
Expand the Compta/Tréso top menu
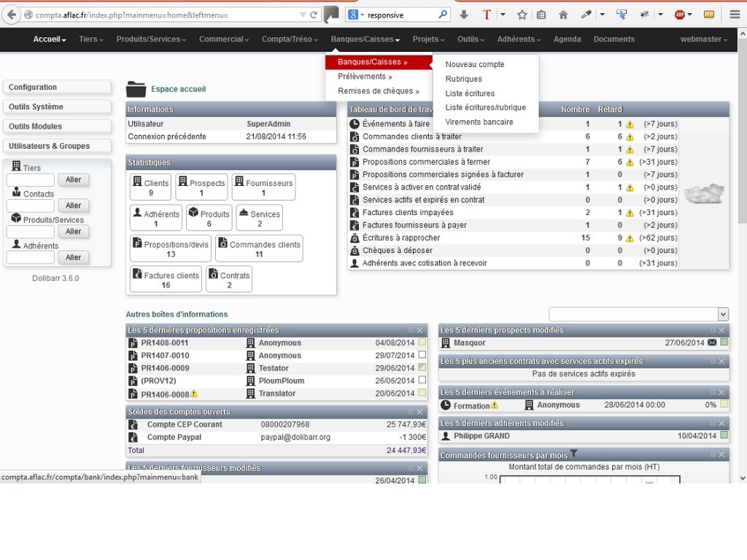290,39
